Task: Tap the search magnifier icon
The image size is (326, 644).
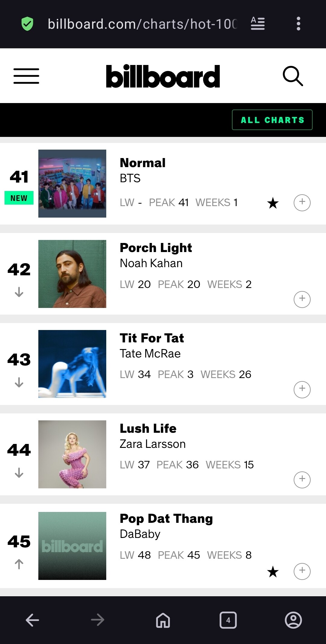Action: 292,76
